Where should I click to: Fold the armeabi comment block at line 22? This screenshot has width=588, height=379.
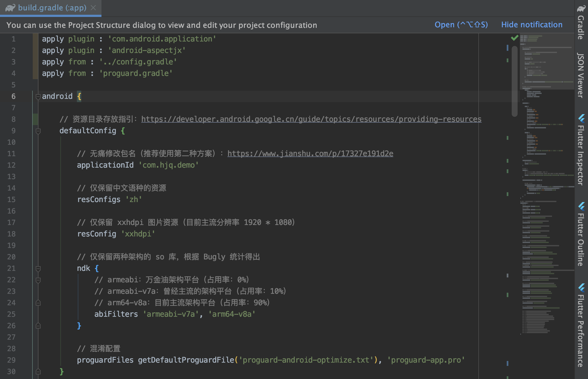click(x=38, y=280)
